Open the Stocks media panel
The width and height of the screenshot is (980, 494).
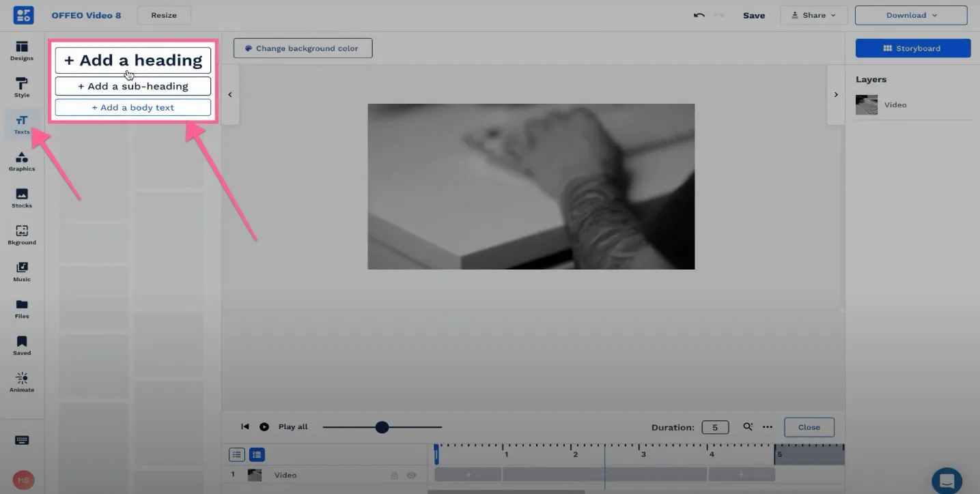click(22, 198)
